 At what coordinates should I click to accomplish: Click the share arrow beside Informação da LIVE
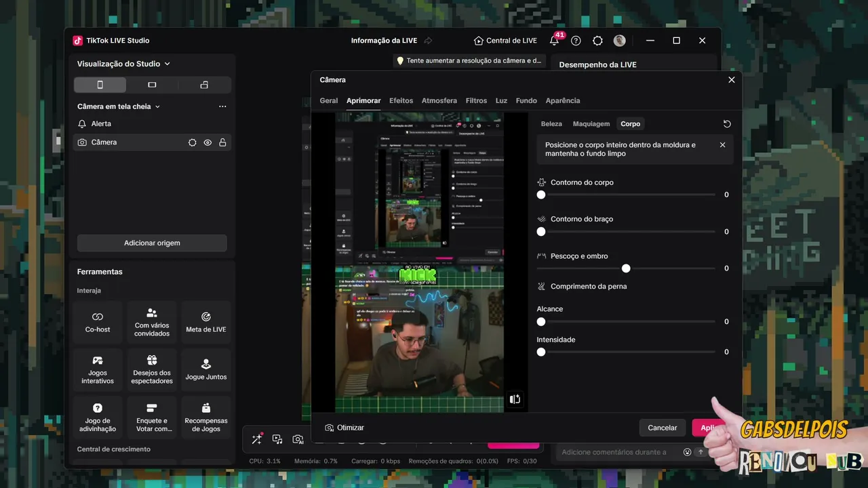428,41
